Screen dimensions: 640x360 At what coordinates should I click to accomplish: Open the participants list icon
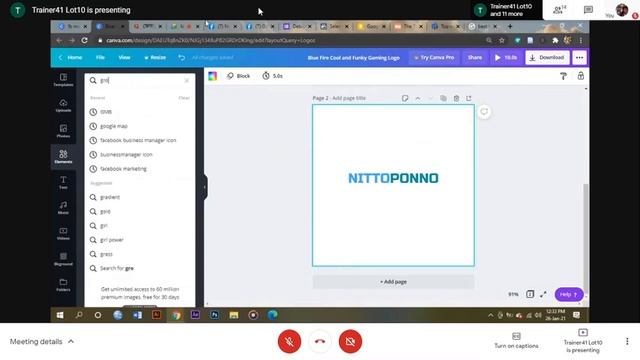(558, 10)
